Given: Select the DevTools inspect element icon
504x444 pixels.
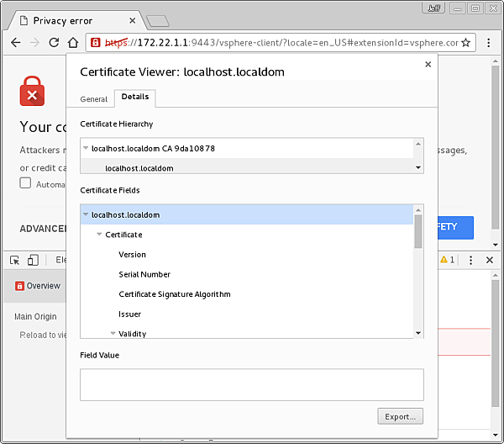Looking at the screenshot, I should [15, 260].
